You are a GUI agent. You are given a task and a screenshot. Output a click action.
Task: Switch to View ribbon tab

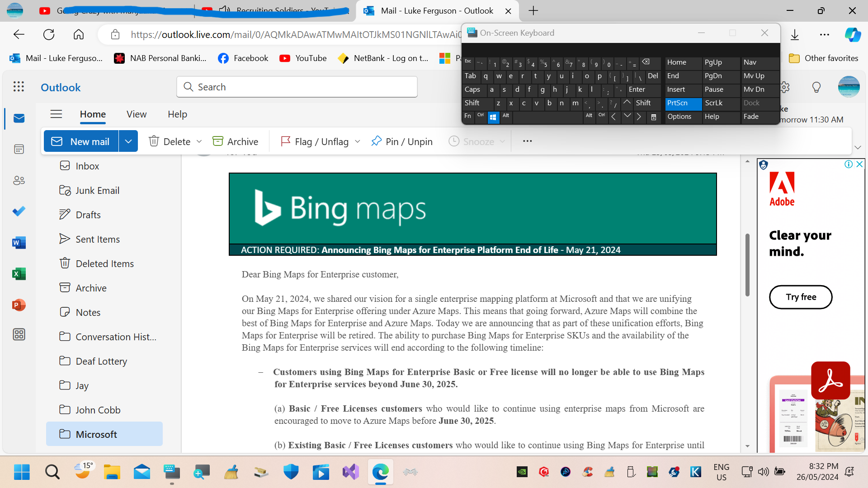coord(137,114)
